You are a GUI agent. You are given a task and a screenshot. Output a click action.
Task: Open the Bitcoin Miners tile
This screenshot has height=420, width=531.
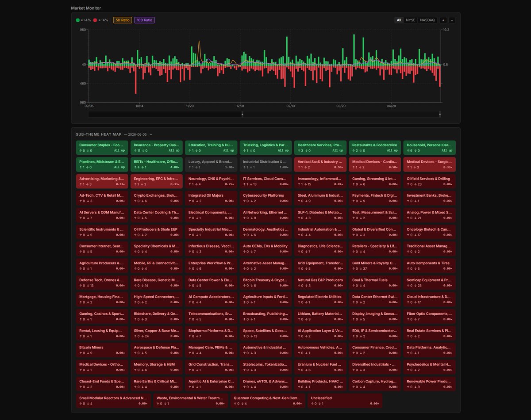pos(102,350)
